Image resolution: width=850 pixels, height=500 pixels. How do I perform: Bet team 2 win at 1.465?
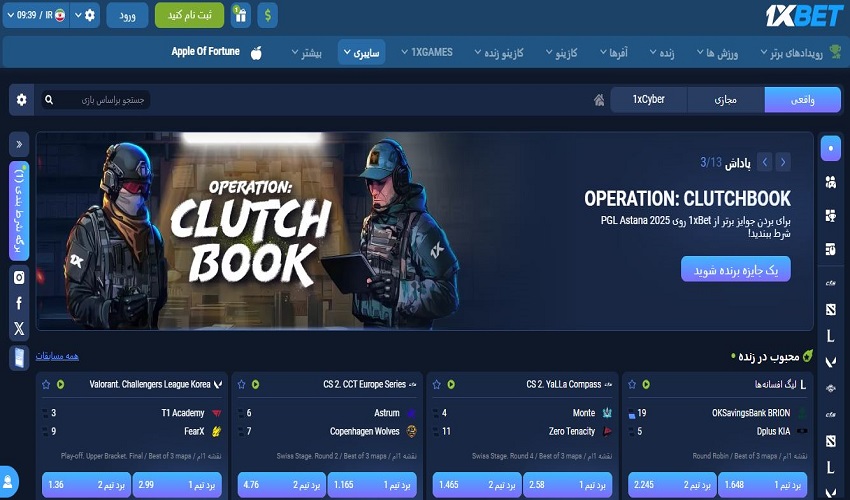click(477, 485)
